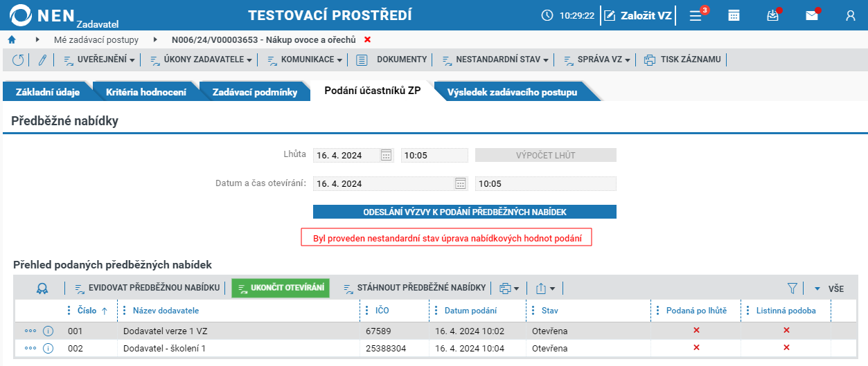868x366 pixels.
Task: Switch to Výsledek zadávacího postupu tab
Action: coord(512,92)
